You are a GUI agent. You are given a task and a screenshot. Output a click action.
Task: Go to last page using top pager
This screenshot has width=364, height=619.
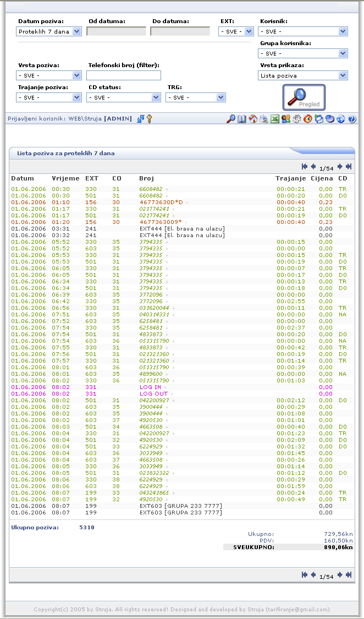pyautogui.click(x=349, y=167)
